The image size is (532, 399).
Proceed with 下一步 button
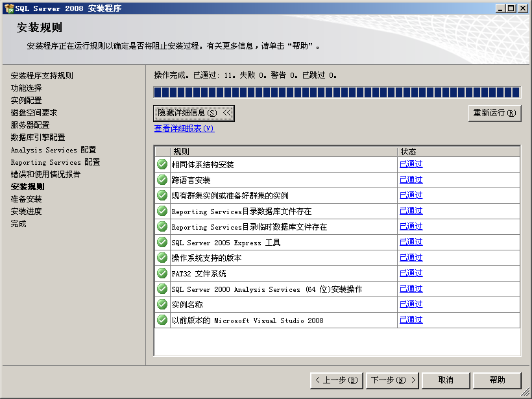[x=393, y=380]
